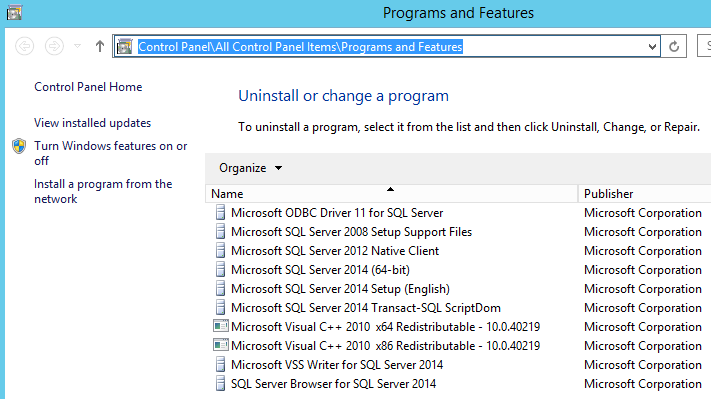
Task: Go up one level with the Up arrow
Action: click(x=100, y=46)
